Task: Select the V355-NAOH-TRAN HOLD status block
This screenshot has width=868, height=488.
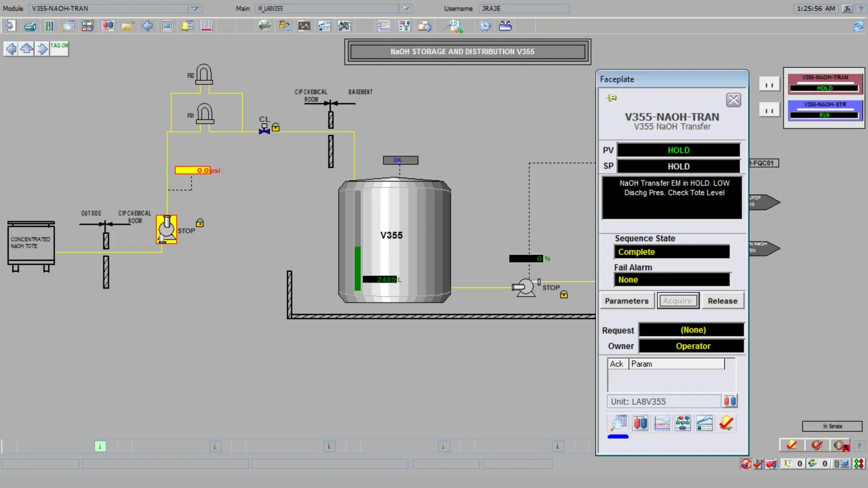Action: point(825,83)
